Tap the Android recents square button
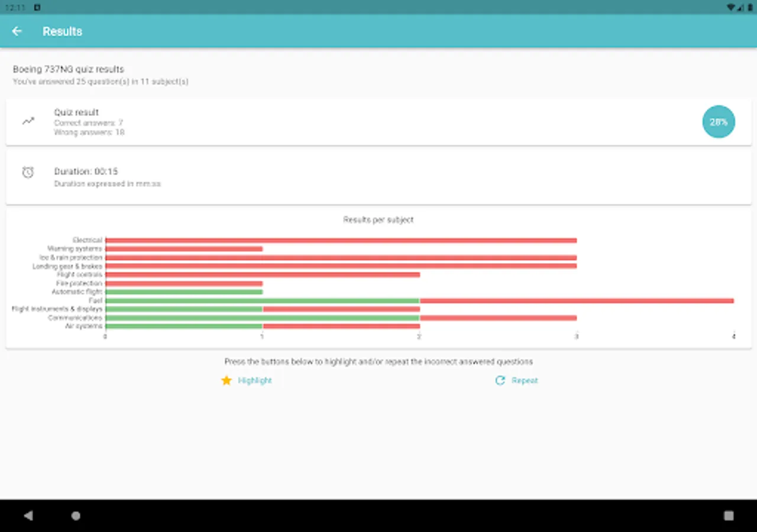The image size is (757, 532). point(729,515)
